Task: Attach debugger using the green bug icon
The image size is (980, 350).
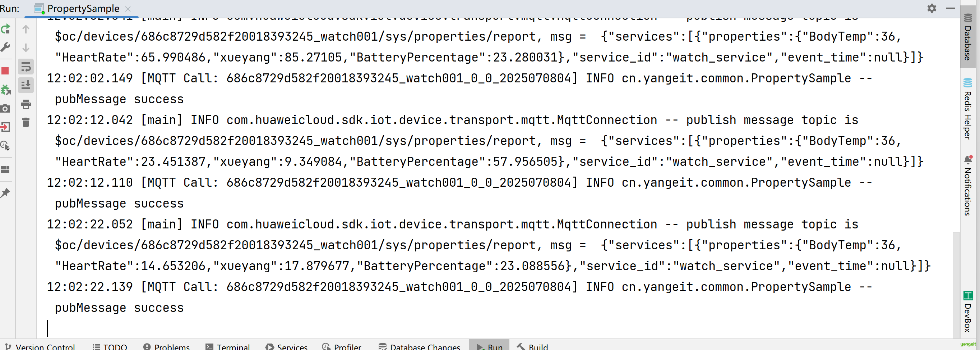Action: [x=5, y=90]
